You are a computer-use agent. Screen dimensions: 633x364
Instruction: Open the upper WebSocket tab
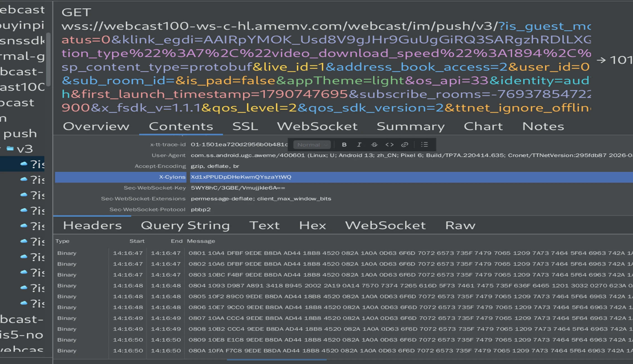[317, 126]
